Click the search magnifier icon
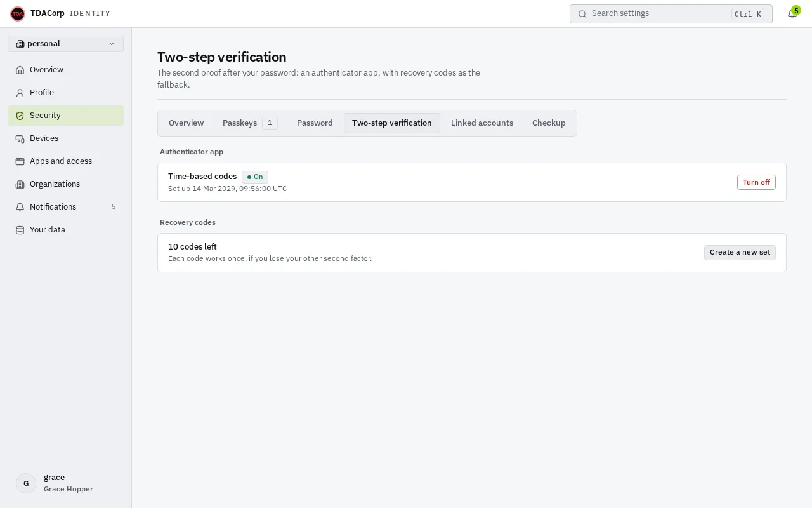Screen dimensions: 812x508 [x=582, y=14]
